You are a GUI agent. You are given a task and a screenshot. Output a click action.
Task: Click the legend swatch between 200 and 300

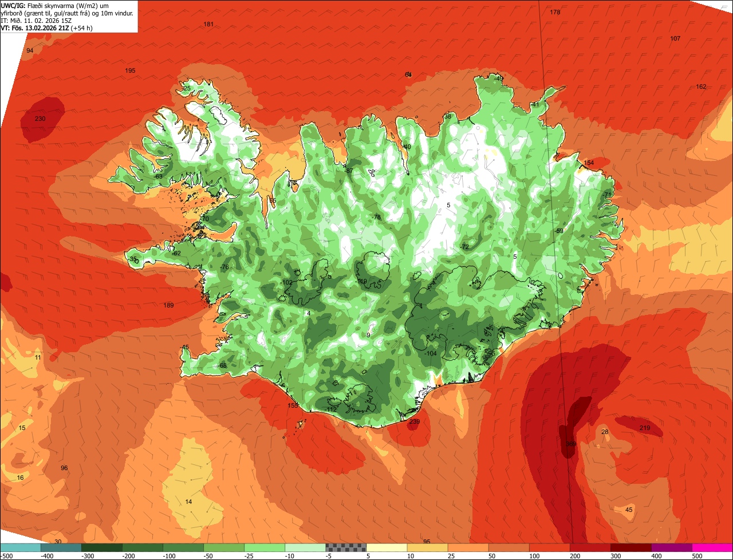(590, 547)
